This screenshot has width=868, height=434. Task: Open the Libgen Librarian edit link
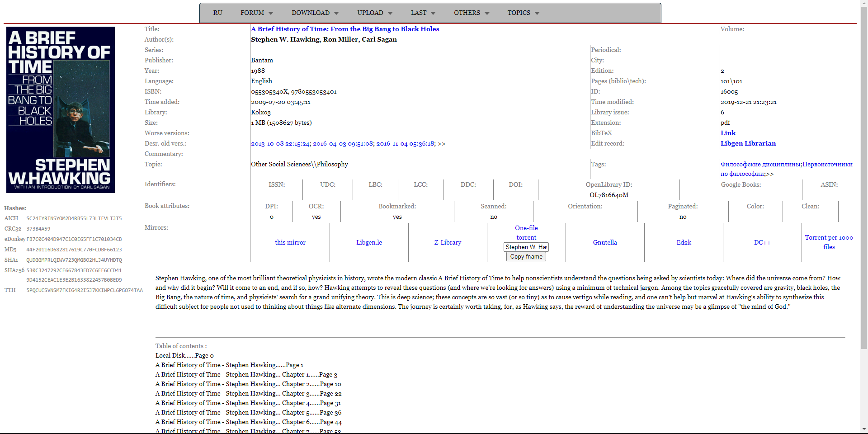pyautogui.click(x=748, y=143)
